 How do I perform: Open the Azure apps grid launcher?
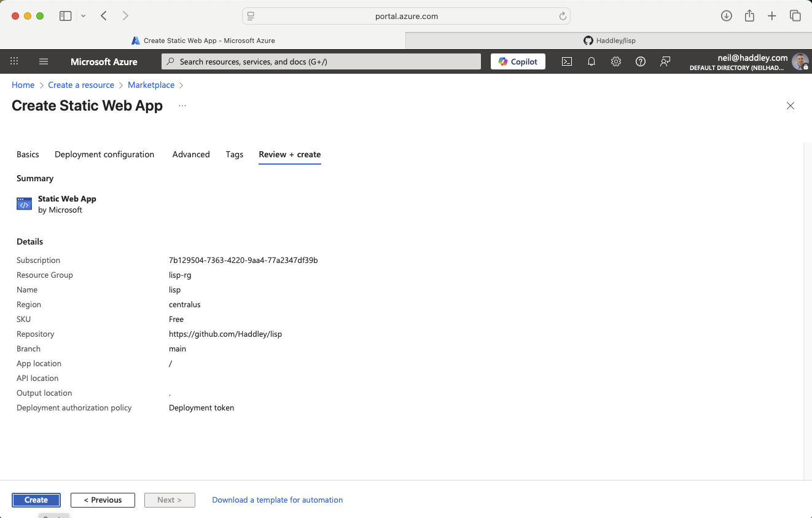14,61
